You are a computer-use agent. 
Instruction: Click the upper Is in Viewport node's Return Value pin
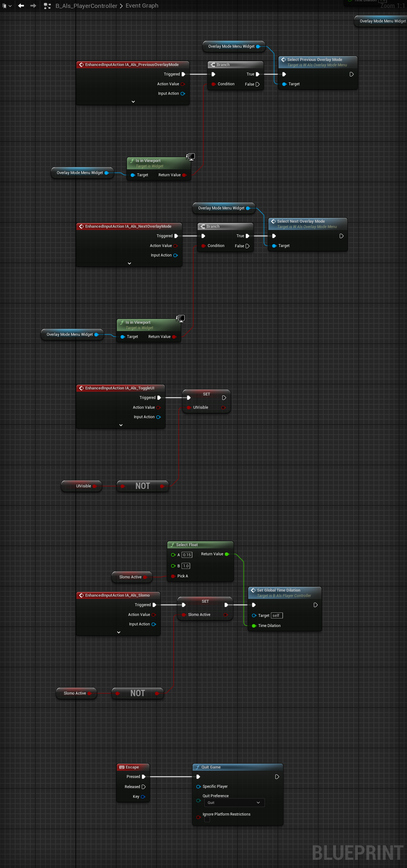[184, 175]
